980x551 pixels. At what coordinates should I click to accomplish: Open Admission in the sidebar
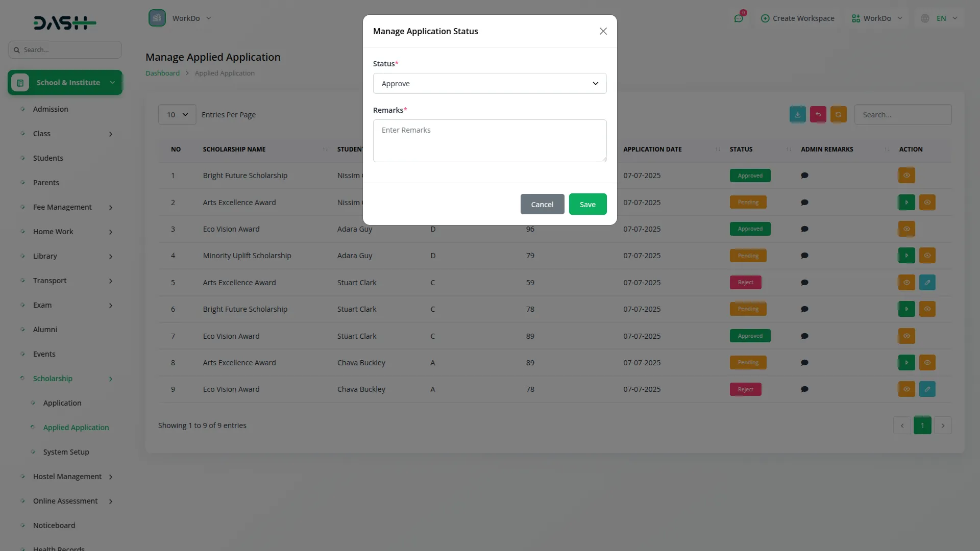coord(51,109)
